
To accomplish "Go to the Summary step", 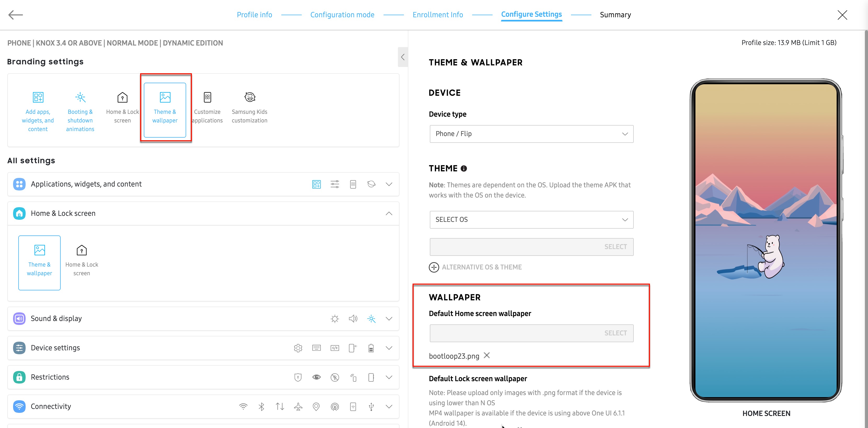I will 615,15.
